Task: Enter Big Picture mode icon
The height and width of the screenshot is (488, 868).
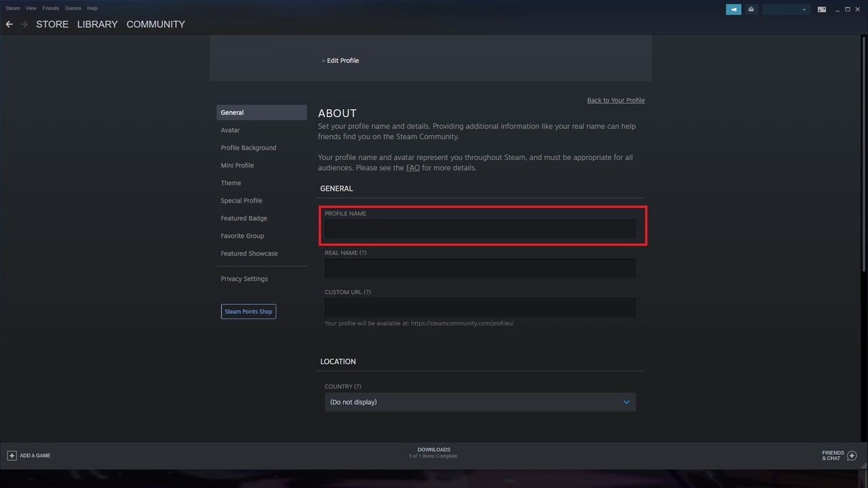Action: pos(821,9)
